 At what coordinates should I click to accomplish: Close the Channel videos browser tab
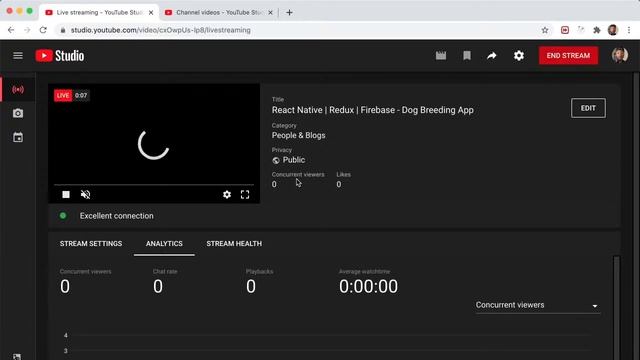pyautogui.click(x=270, y=13)
